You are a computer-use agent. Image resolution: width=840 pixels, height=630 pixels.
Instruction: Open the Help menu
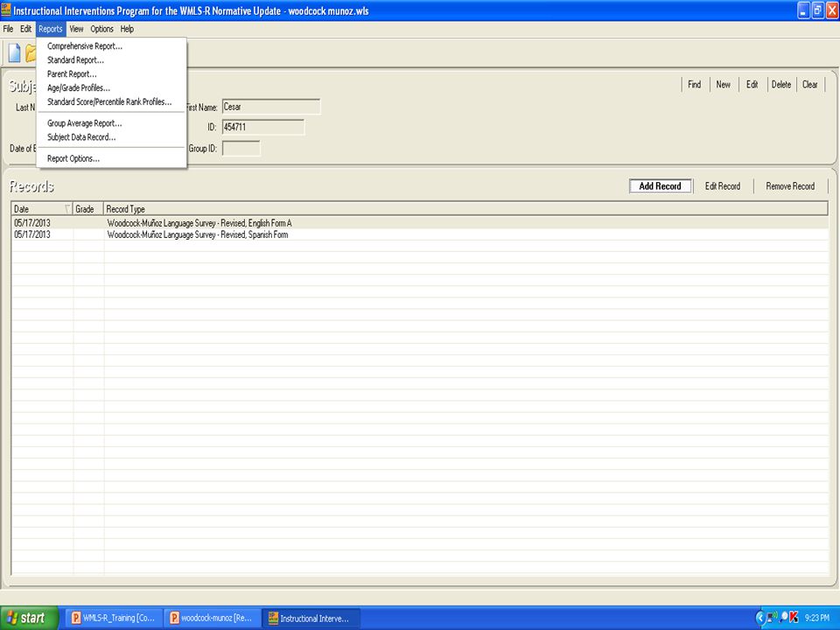[x=127, y=29]
